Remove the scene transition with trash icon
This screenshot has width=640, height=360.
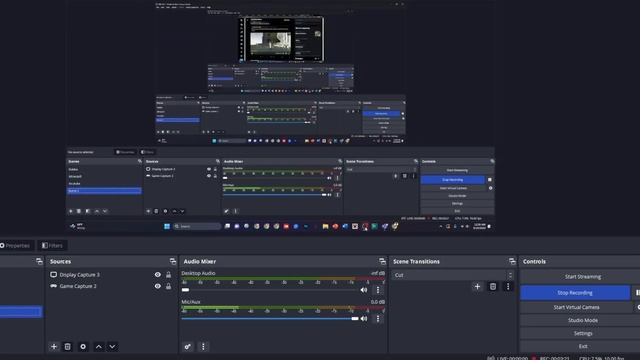(493, 287)
